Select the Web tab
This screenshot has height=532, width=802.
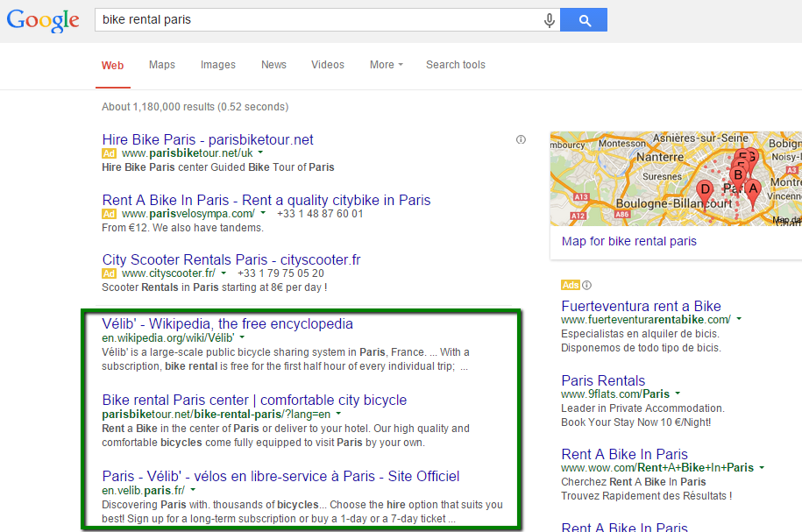[112, 66]
